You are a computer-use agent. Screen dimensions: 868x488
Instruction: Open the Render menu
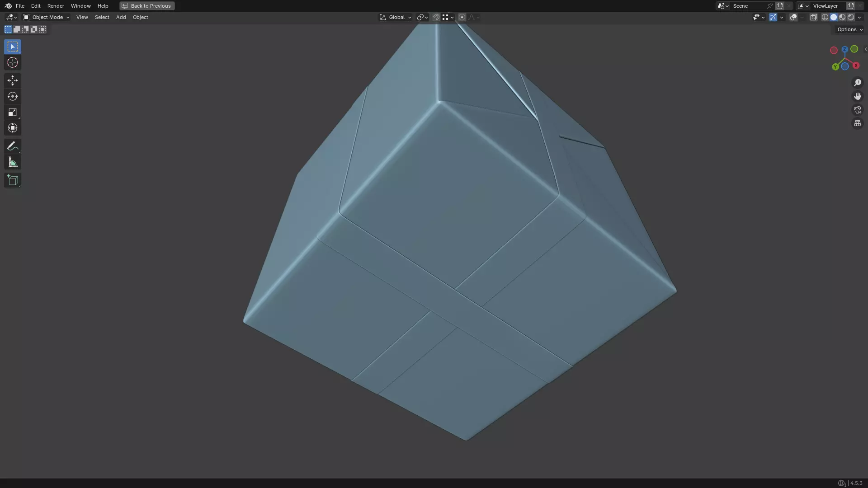(x=56, y=6)
